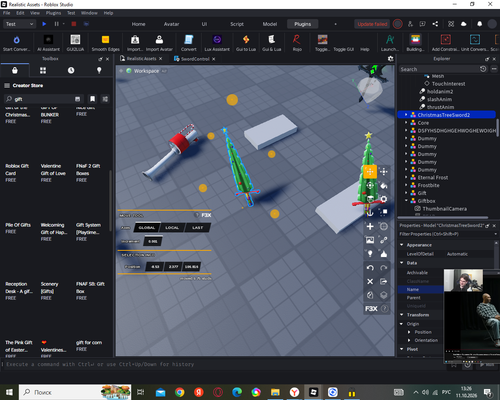Screen dimensions: 500x400
Task: Select the F3X Collision tool
Action: click(384, 212)
